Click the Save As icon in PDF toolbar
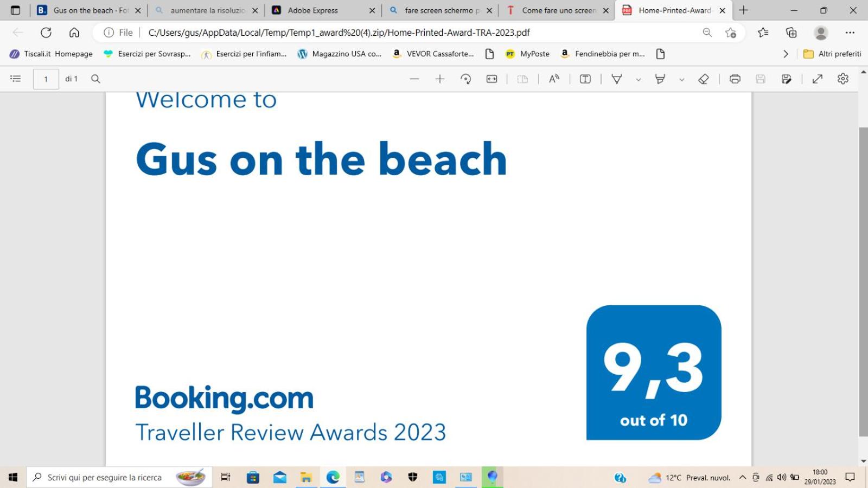 click(786, 79)
